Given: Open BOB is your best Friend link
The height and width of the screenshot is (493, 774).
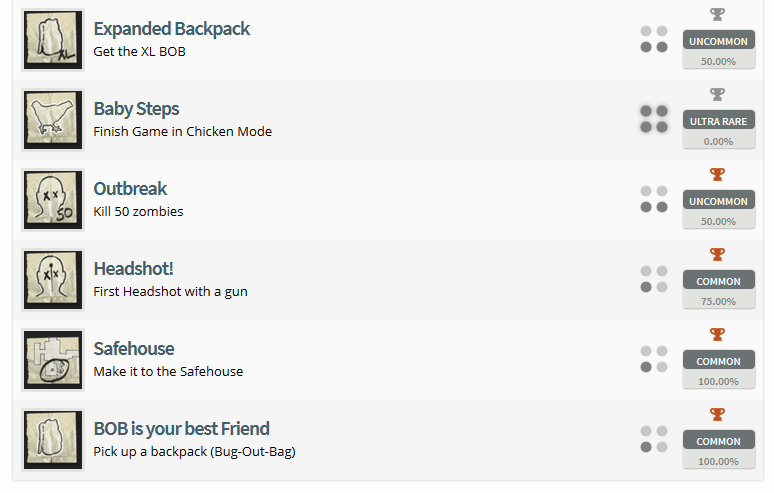Looking at the screenshot, I should (181, 429).
